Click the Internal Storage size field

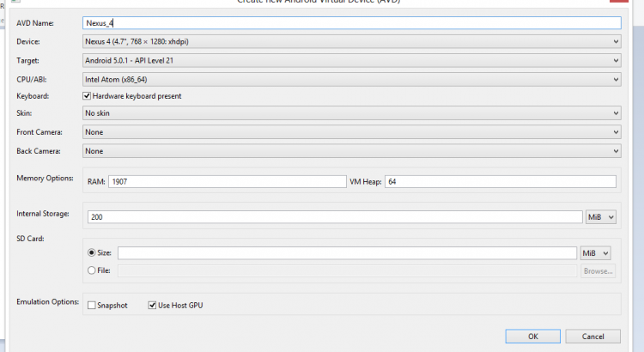point(335,218)
